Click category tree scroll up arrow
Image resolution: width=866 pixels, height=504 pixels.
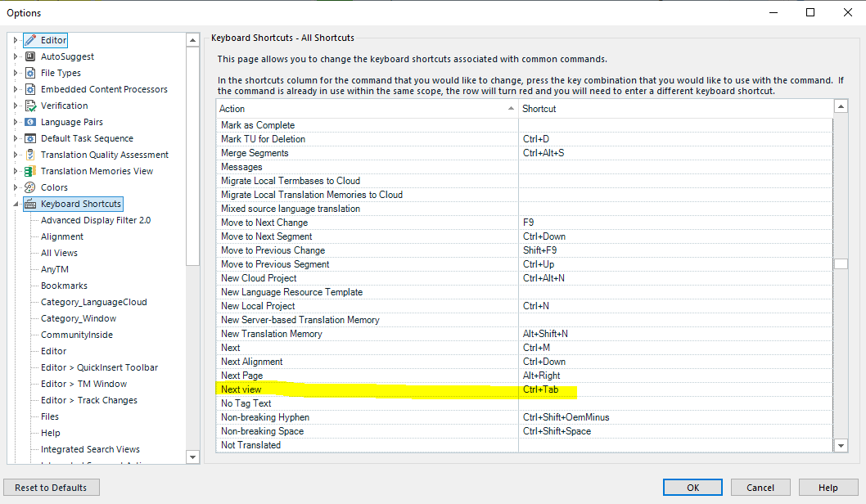click(x=192, y=40)
